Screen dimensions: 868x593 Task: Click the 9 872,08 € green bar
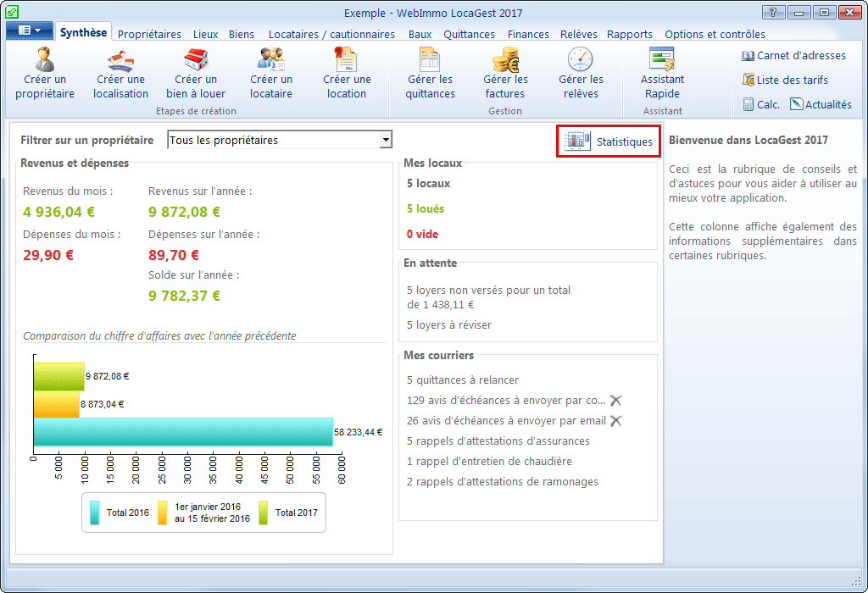[59, 377]
